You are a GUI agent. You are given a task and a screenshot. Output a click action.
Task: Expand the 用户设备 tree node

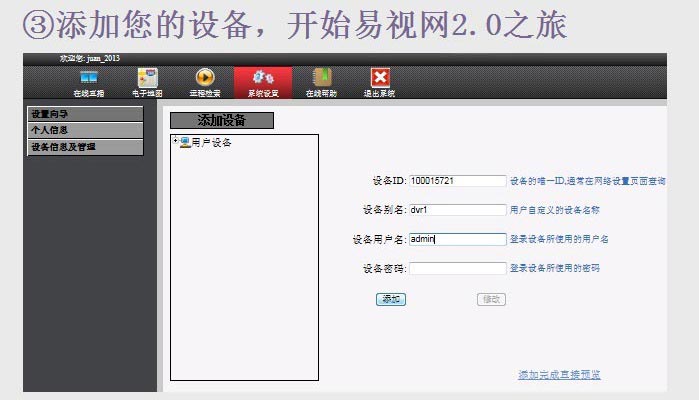tap(175, 140)
